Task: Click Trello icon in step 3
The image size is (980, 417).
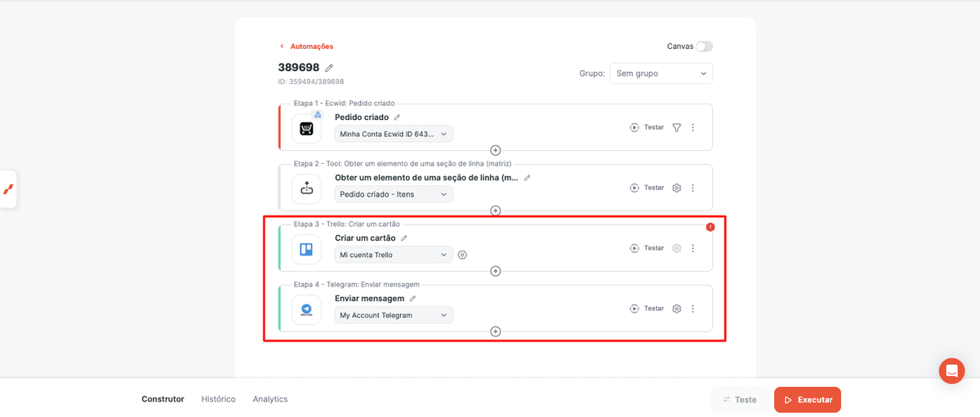Action: [306, 249]
